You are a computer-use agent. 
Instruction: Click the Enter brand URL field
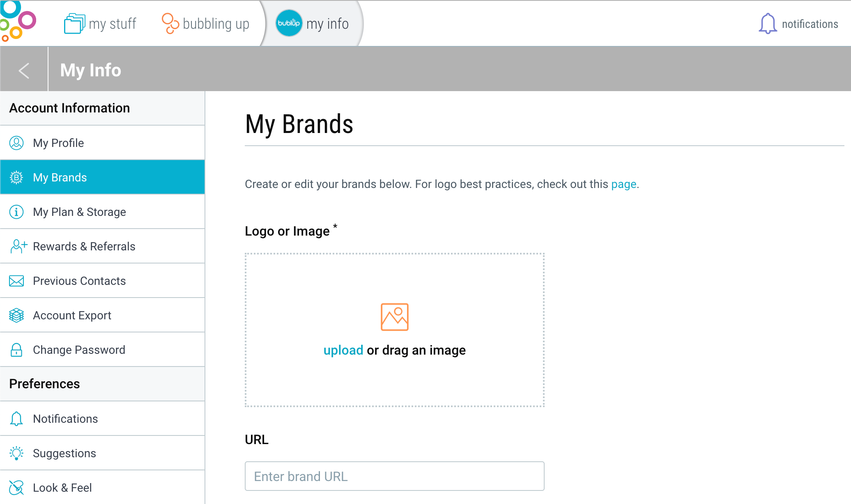click(395, 476)
